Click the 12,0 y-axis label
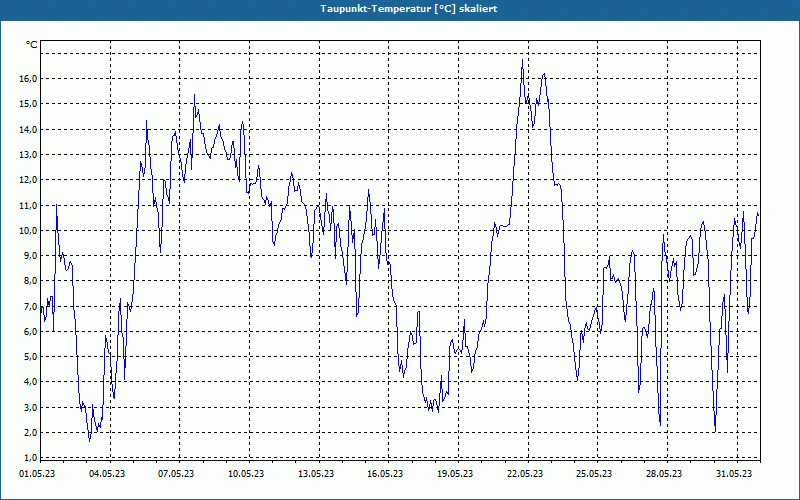The image size is (800, 500). click(28, 180)
